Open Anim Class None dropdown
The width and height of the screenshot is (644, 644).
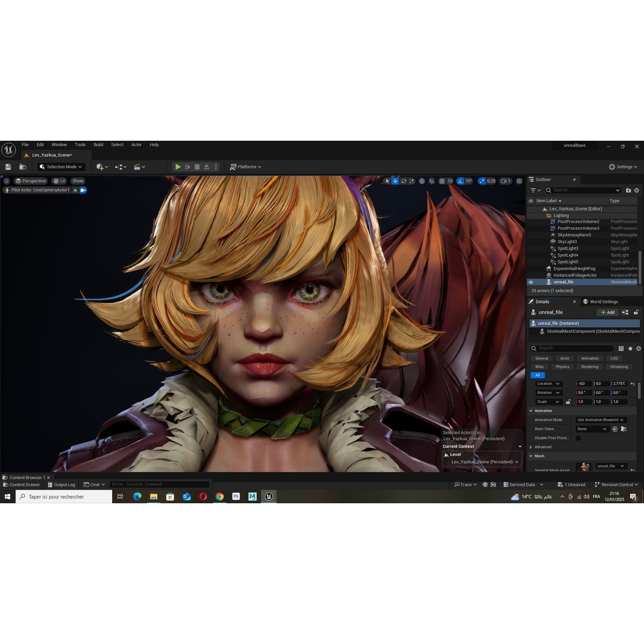point(592,429)
